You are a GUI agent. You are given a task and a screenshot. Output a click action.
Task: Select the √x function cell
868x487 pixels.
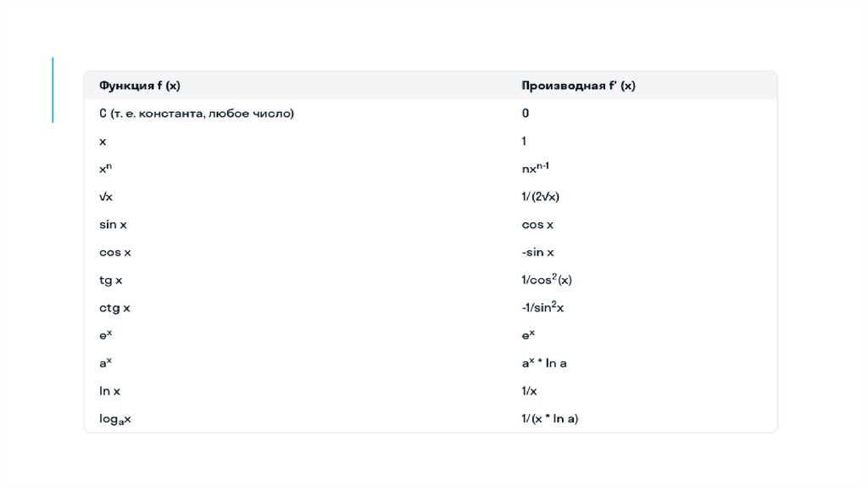106,197
